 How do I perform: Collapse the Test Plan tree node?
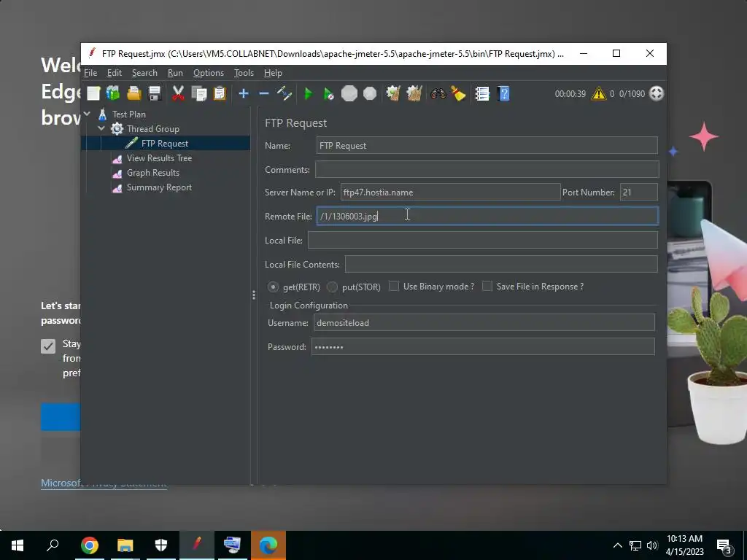pos(87,114)
